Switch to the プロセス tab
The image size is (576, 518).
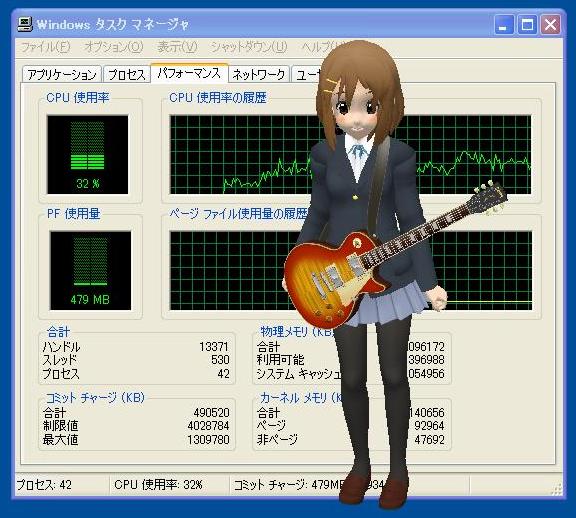click(x=127, y=75)
